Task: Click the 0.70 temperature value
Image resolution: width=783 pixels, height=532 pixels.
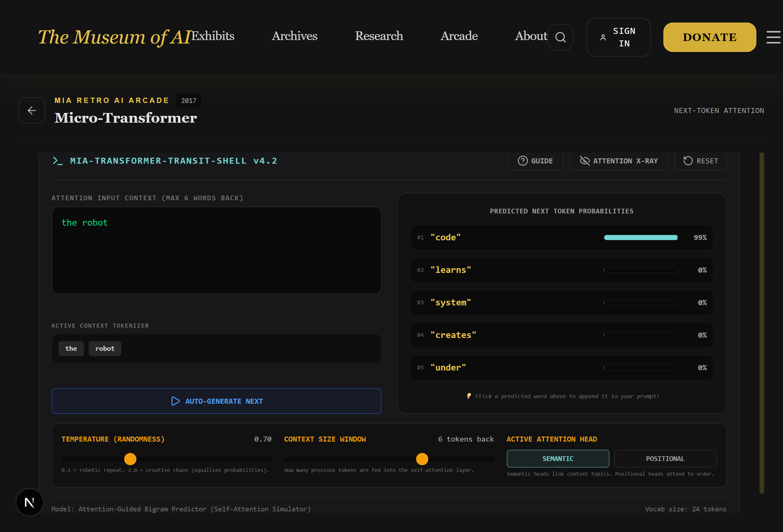Action: 263,439
